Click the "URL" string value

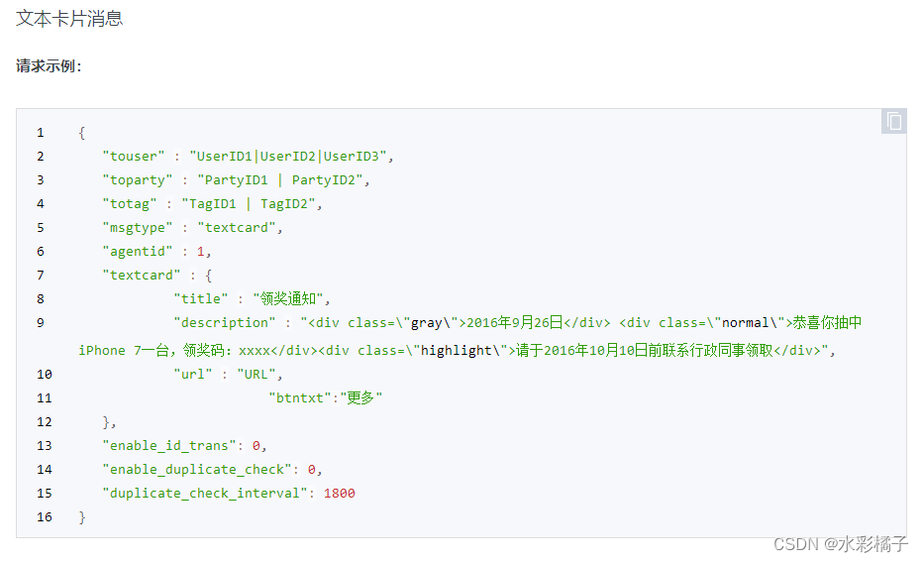(x=256, y=374)
